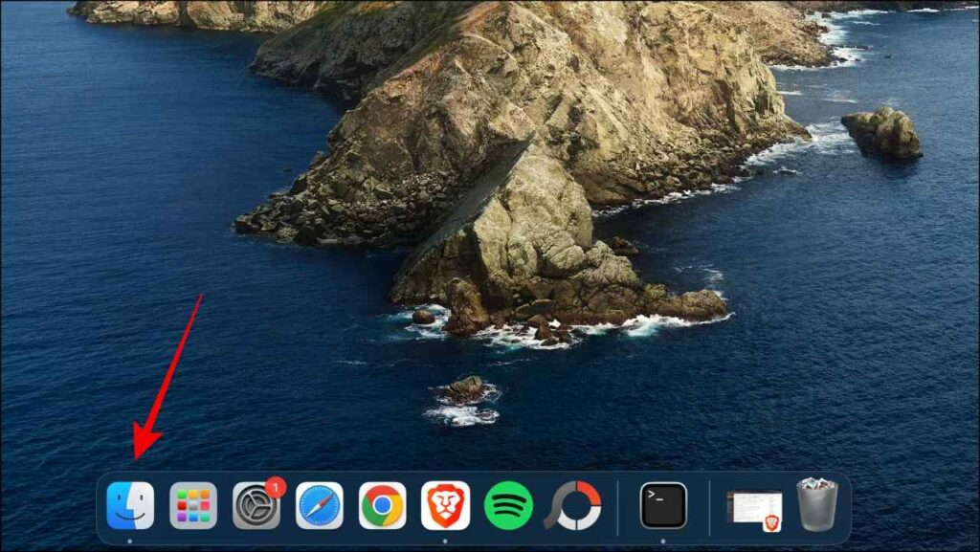The image size is (980, 552).
Task: Click the small Brave badge on minimized window
Action: pos(771,522)
